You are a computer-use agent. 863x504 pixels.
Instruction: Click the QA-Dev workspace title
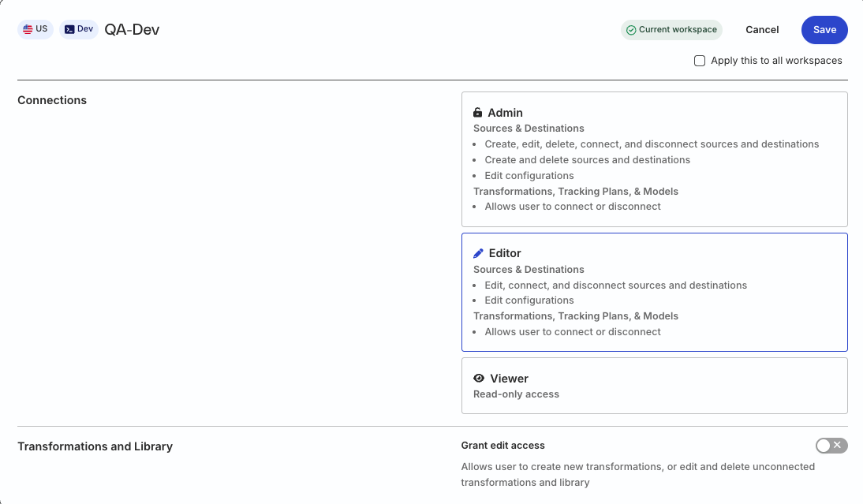tap(131, 28)
